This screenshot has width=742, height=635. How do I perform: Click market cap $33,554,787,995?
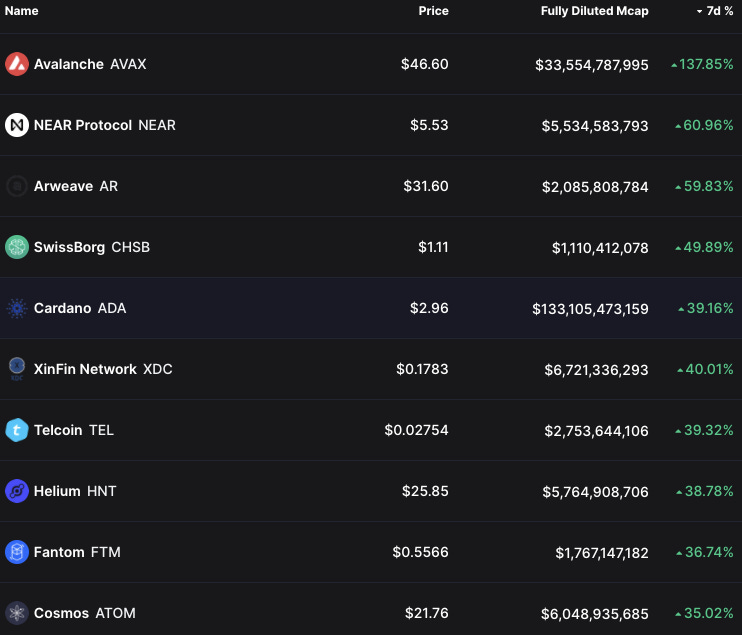[592, 65]
